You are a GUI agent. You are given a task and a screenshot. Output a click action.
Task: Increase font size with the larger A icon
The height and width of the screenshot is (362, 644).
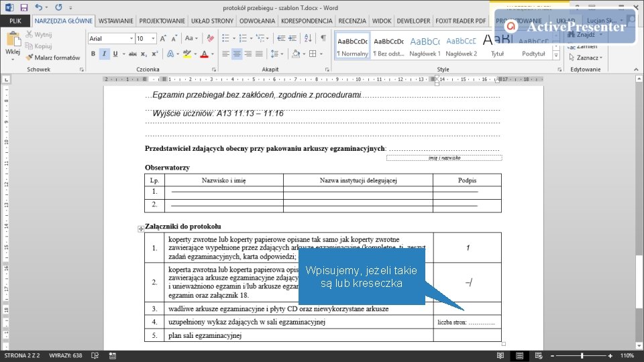163,39
